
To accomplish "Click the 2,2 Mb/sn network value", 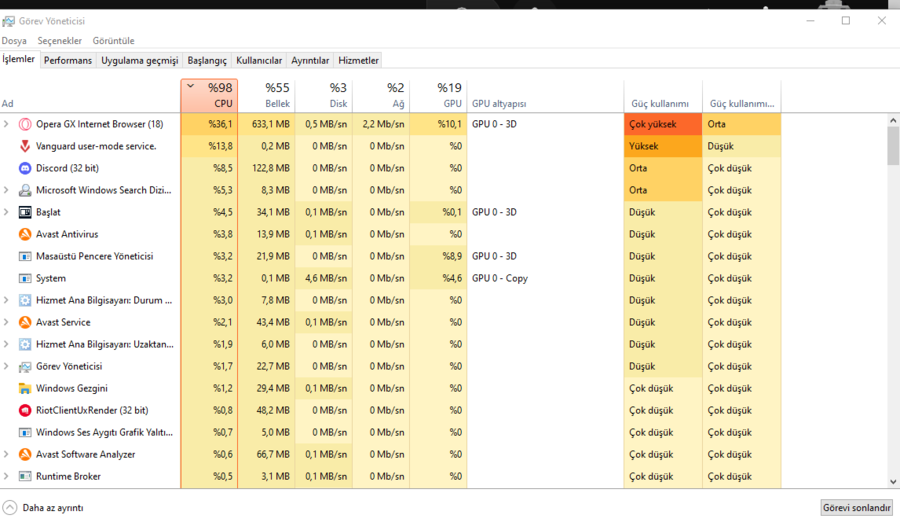I will point(381,124).
